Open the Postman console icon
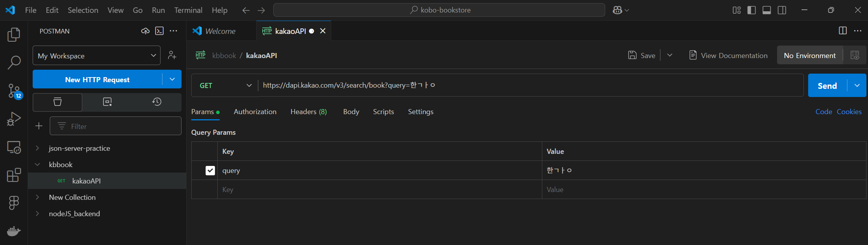 coord(159,31)
